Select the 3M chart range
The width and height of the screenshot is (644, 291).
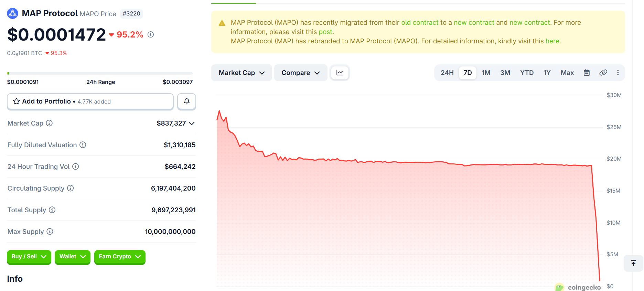[505, 73]
